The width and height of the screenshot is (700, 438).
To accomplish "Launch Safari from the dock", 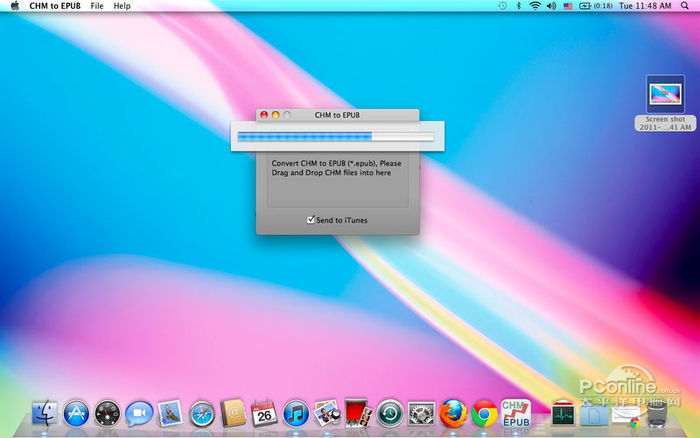I will pos(201,414).
